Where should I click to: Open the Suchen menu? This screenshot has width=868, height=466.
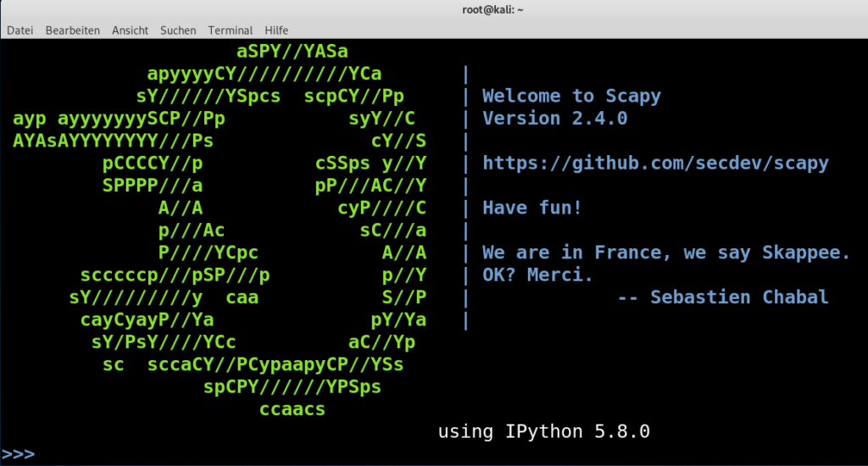(178, 31)
